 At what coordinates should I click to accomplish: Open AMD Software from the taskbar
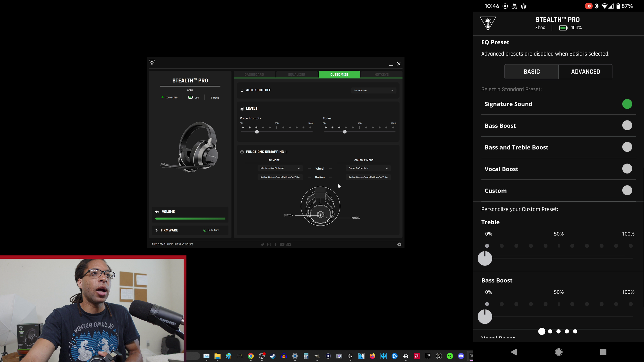coord(417,356)
